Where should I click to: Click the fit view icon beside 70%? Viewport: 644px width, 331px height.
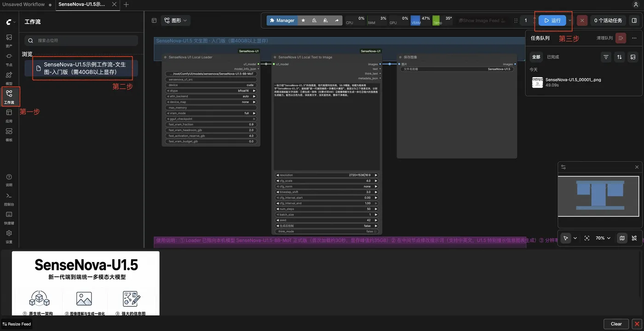click(x=587, y=238)
